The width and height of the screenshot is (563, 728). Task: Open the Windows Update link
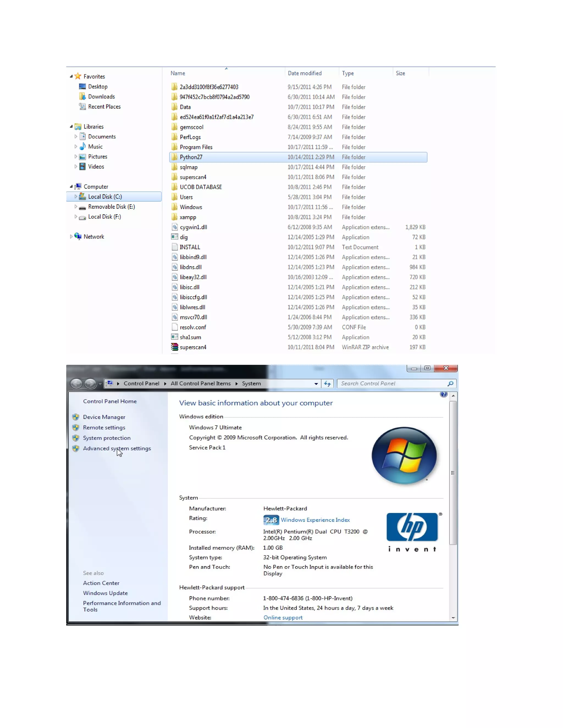105,593
